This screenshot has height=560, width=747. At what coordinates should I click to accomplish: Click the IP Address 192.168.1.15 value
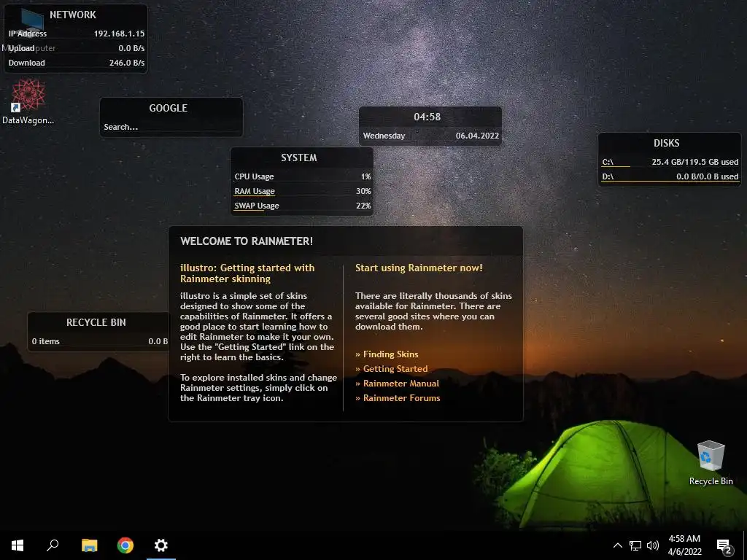tap(119, 34)
